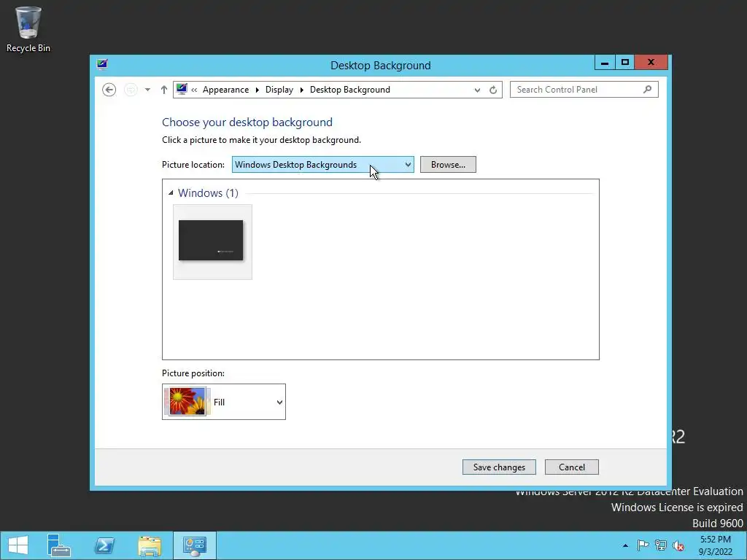Click the Forward arrow in navigation bar
The image size is (747, 560).
pos(131,90)
